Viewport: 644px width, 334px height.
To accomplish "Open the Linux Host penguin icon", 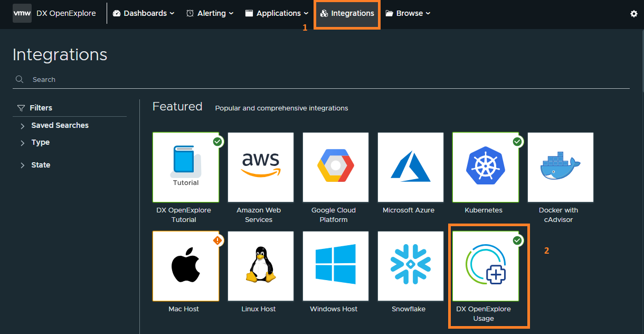I will click(261, 266).
